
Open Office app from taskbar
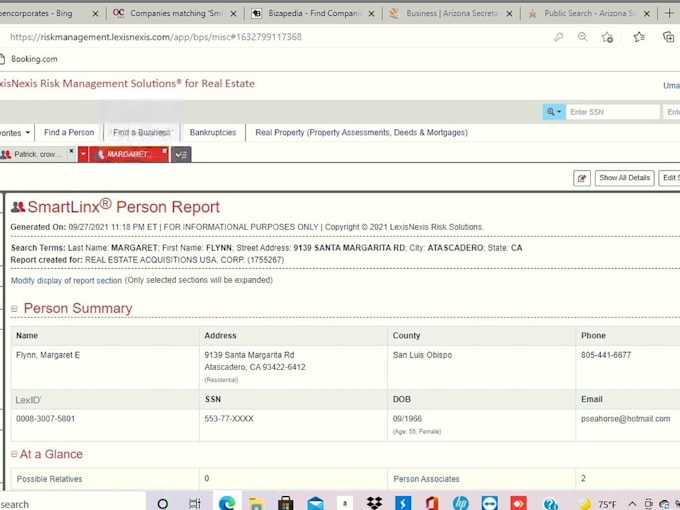pos(432,503)
